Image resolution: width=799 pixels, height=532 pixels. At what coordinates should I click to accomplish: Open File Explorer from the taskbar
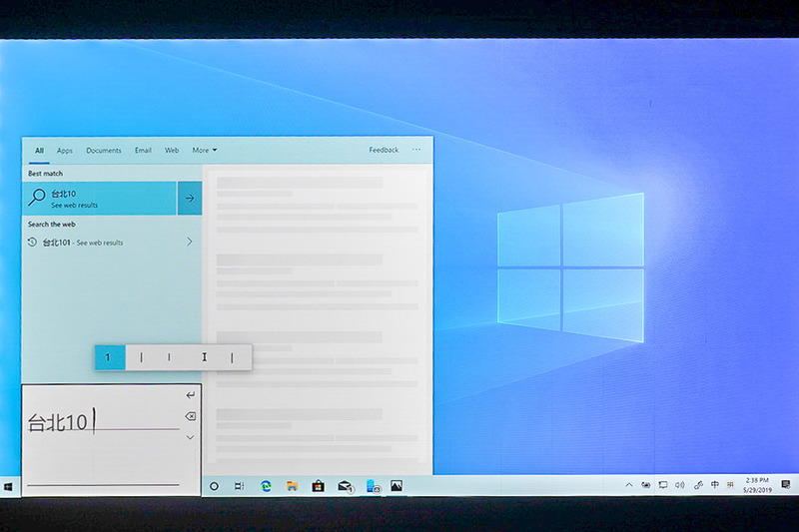point(292,486)
